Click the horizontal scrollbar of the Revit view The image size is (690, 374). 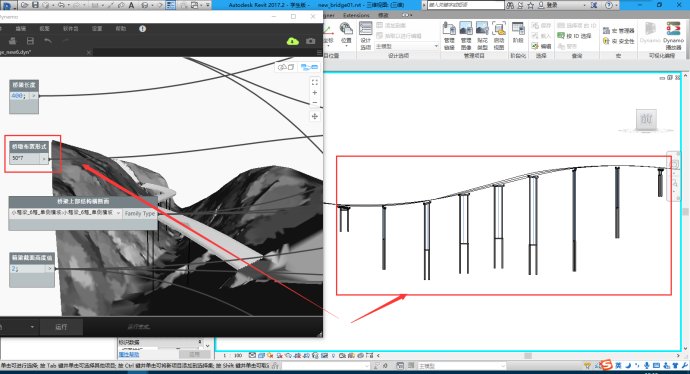coord(528,356)
